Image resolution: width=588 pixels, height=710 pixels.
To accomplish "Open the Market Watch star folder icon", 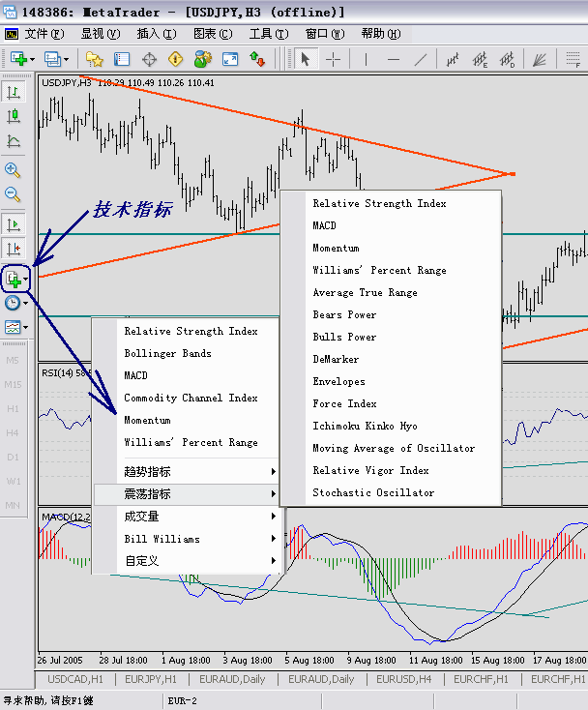I will click(94, 59).
